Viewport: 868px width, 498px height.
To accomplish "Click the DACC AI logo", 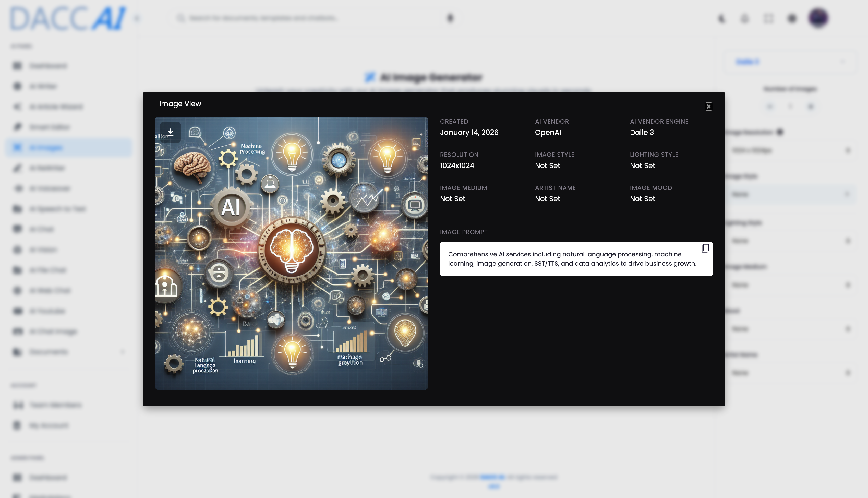I will pyautogui.click(x=68, y=18).
